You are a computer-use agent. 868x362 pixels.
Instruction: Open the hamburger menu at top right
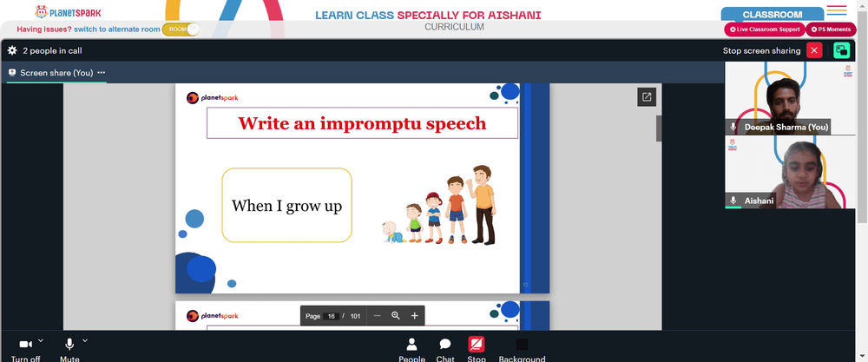point(837,10)
